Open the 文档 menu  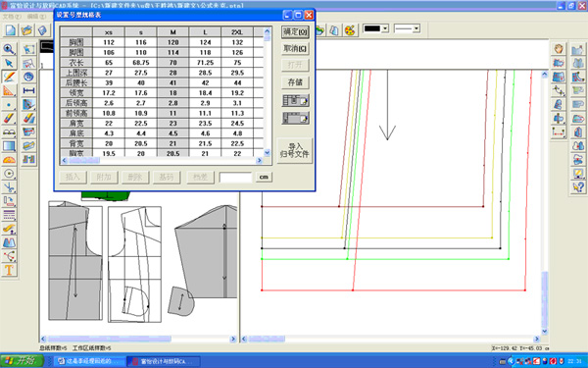coord(12,17)
